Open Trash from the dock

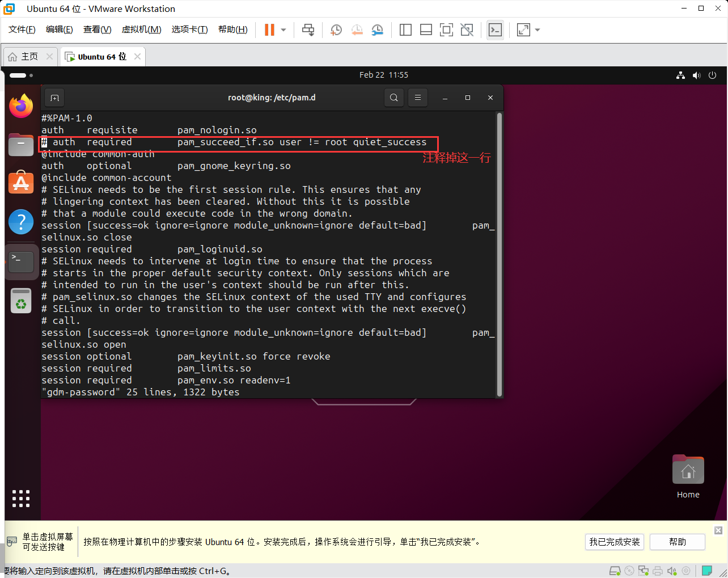21,301
